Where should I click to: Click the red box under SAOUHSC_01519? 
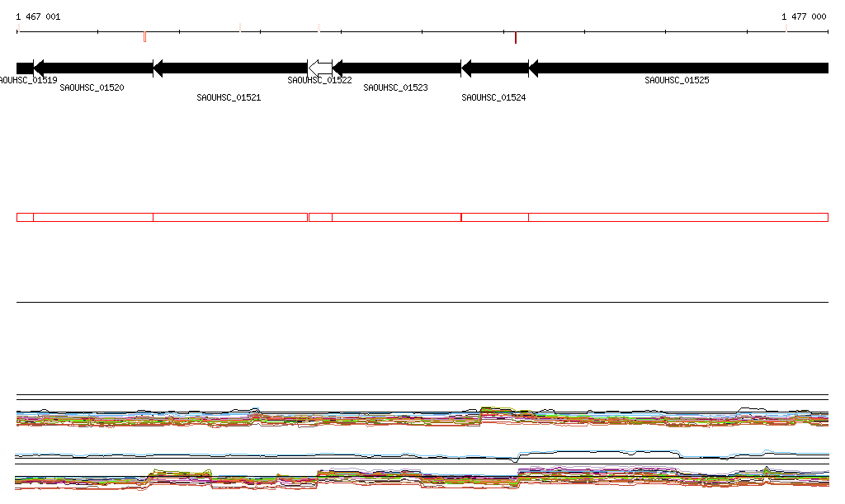[x=25, y=218]
